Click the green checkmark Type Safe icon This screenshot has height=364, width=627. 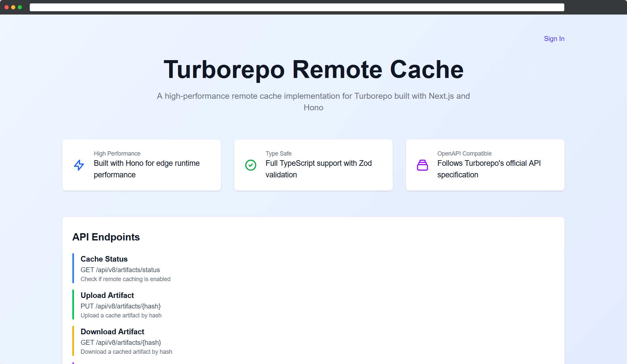click(x=251, y=165)
